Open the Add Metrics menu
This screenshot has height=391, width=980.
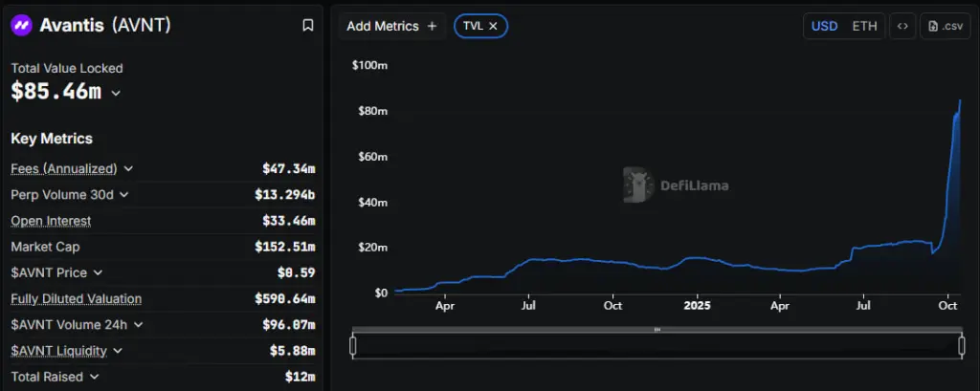(391, 26)
